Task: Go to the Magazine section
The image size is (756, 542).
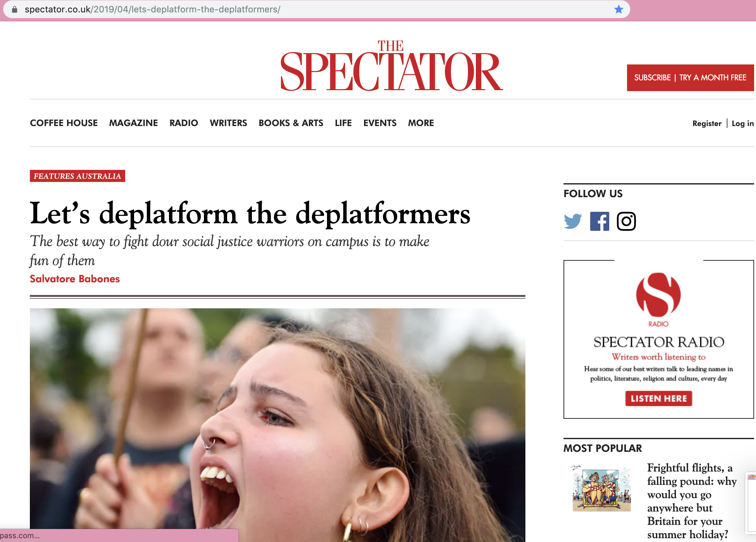Action: (133, 123)
